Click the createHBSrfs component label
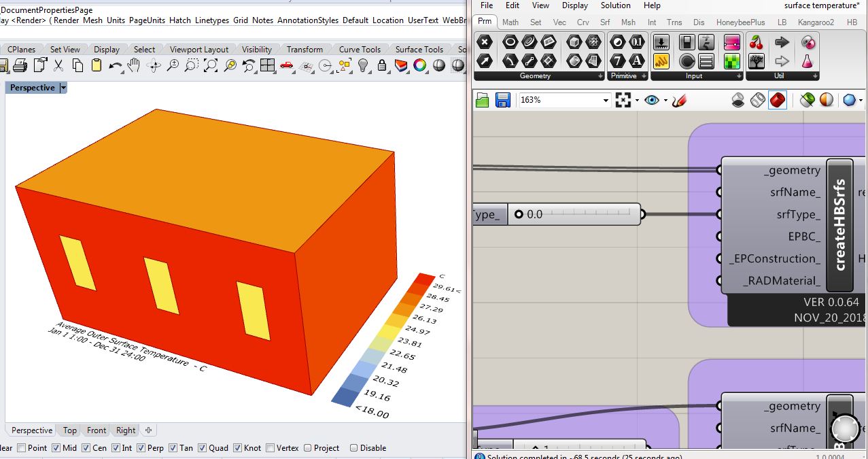The width and height of the screenshot is (868, 459). click(839, 225)
